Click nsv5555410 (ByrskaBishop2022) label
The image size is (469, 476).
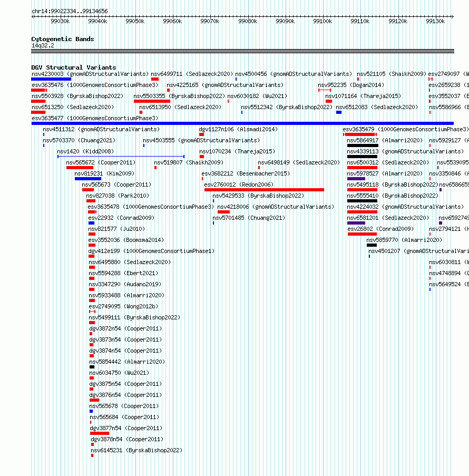click(393, 196)
